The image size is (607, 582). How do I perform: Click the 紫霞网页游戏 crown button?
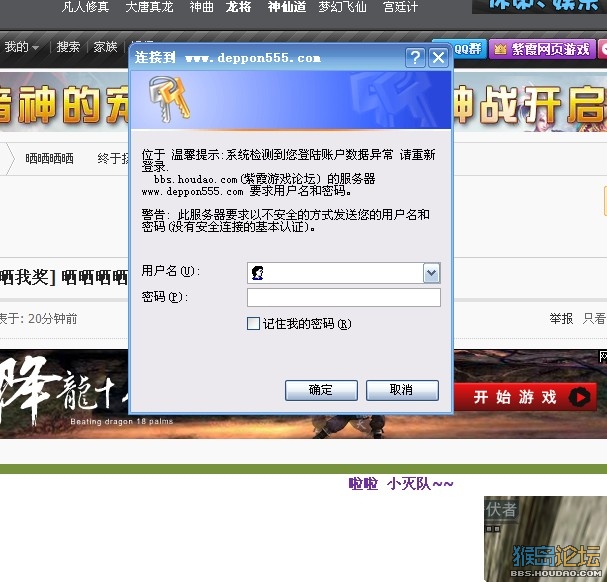pyautogui.click(x=542, y=49)
